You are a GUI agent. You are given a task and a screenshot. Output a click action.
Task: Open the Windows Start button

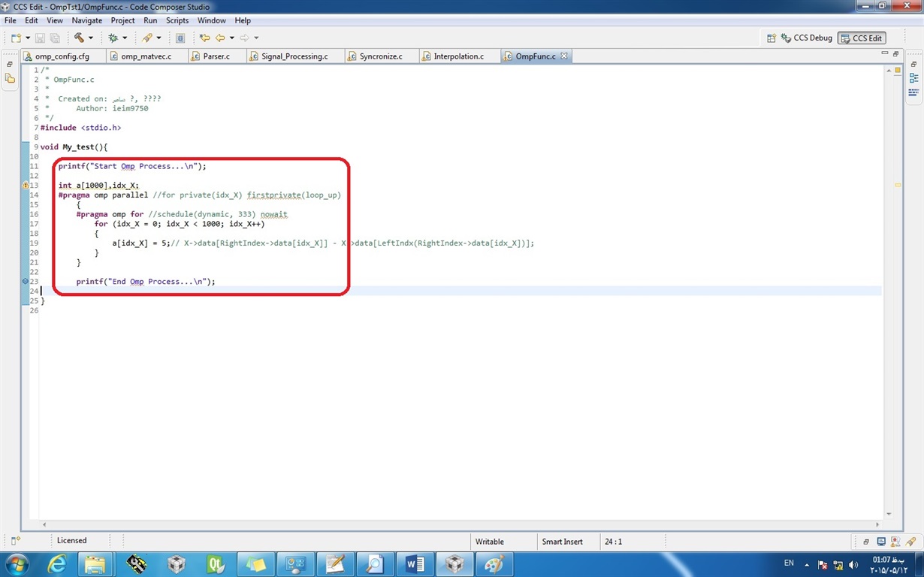18,563
